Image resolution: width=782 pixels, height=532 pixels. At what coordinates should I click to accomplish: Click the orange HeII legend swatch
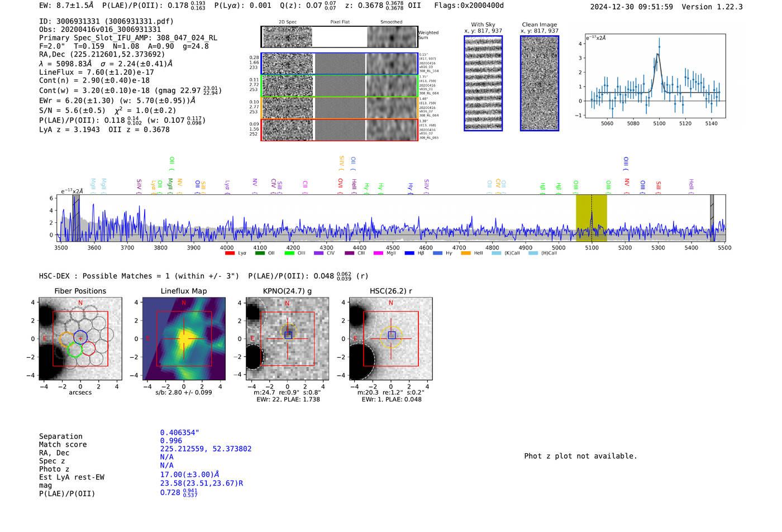(x=466, y=253)
